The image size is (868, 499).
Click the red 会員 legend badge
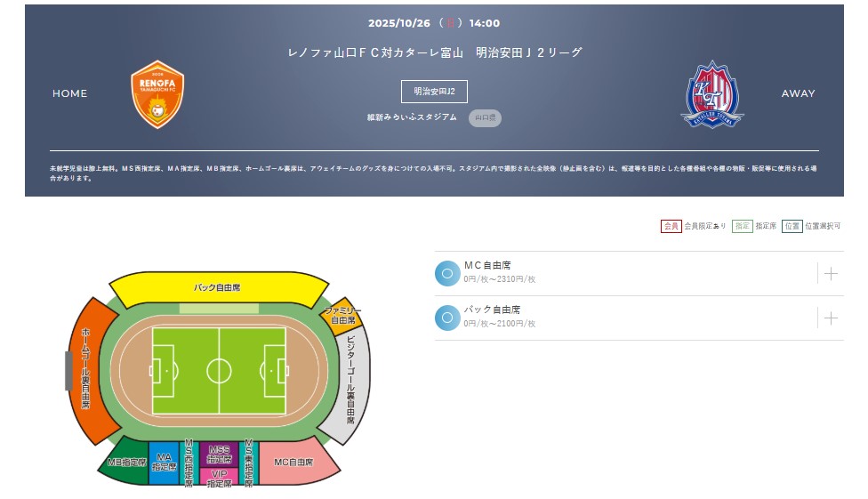[671, 226]
